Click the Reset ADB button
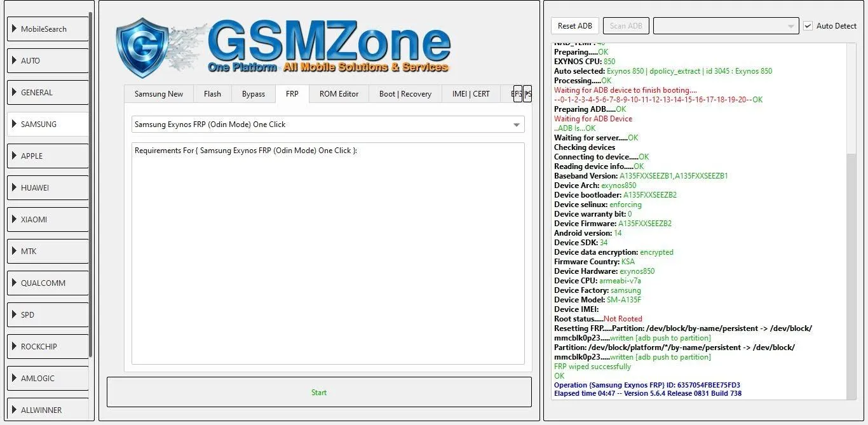This screenshot has height=425, width=868. pos(575,26)
